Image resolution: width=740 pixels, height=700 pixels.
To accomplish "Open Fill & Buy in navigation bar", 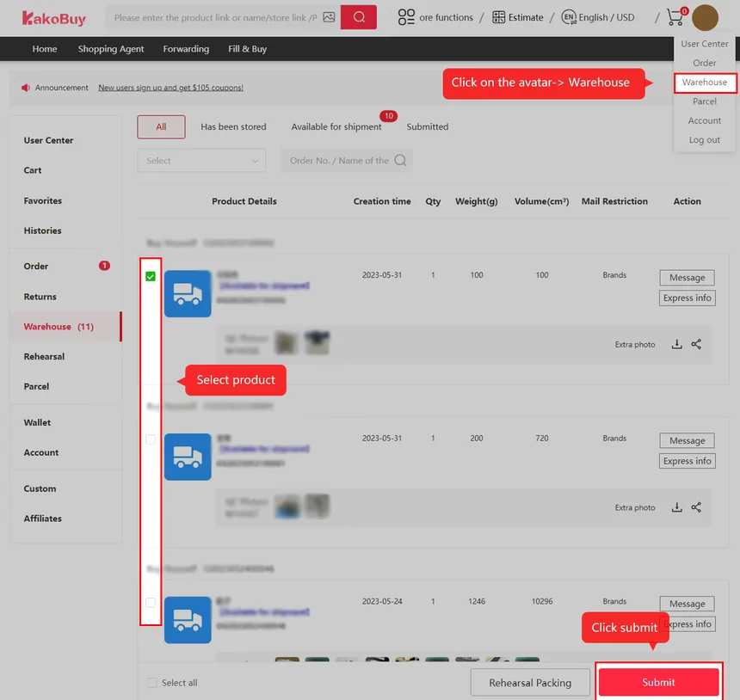I will (x=247, y=49).
